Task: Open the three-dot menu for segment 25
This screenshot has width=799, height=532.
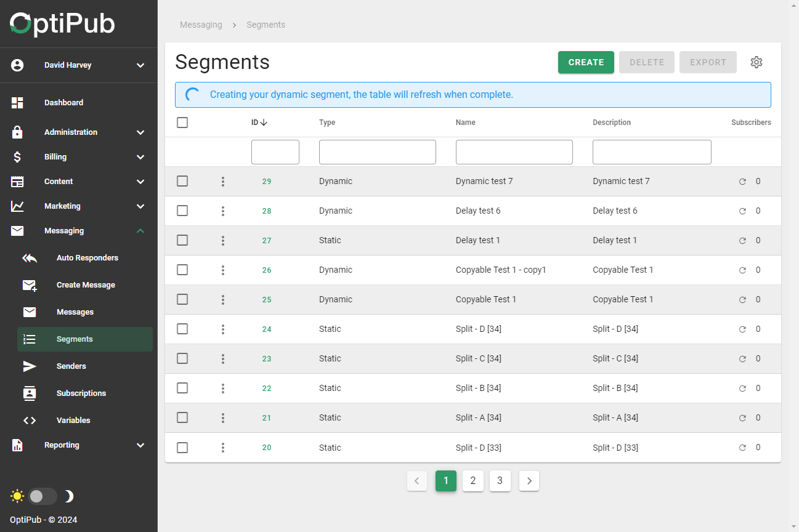Action: pyautogui.click(x=223, y=300)
